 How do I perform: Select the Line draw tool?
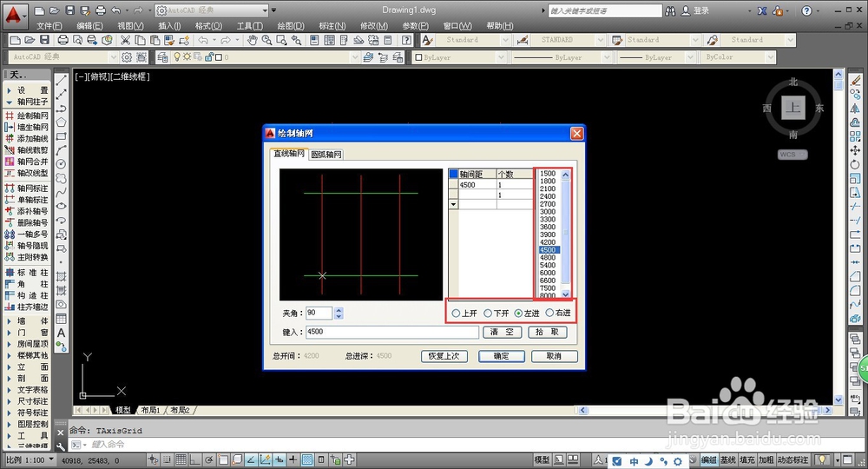[62, 81]
